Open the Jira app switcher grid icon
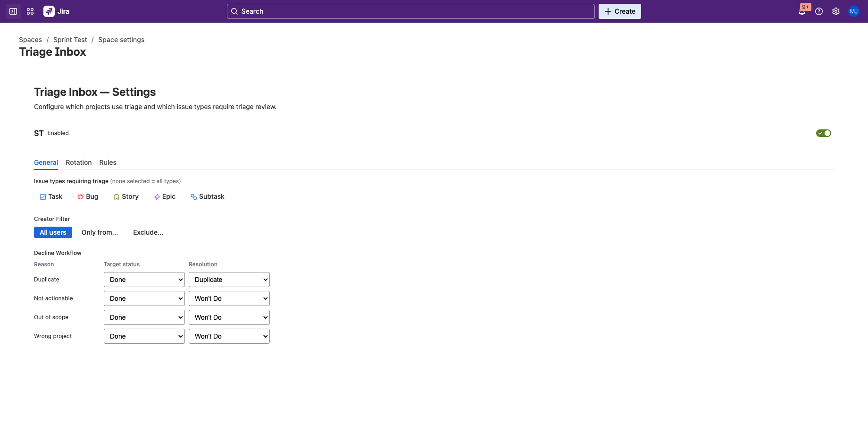The height and width of the screenshot is (425, 868). [30, 11]
